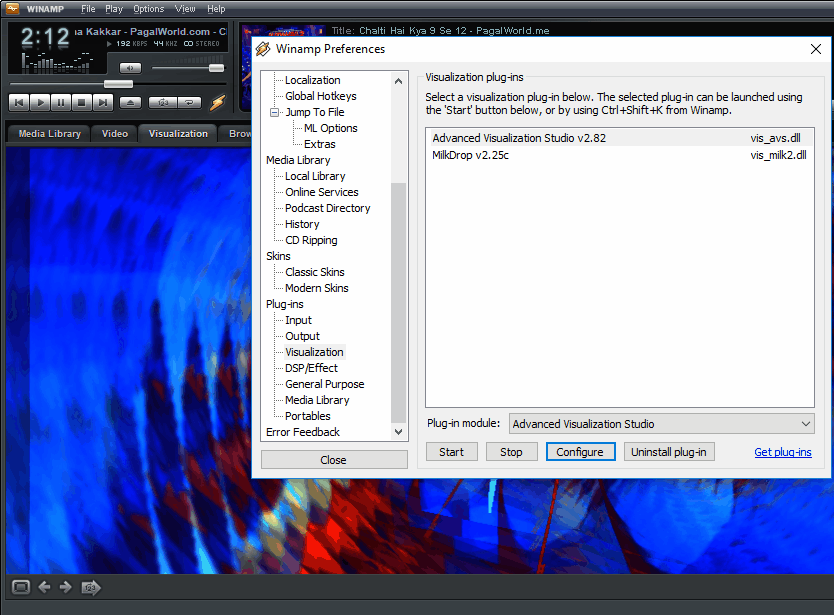Select History tree item
The image size is (834, 615).
pos(302,224)
